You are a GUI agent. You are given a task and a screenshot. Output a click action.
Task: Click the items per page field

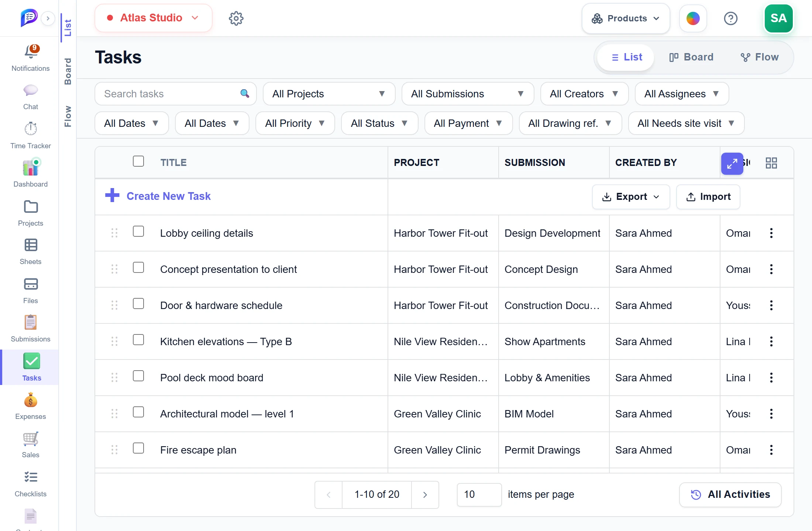(479, 494)
